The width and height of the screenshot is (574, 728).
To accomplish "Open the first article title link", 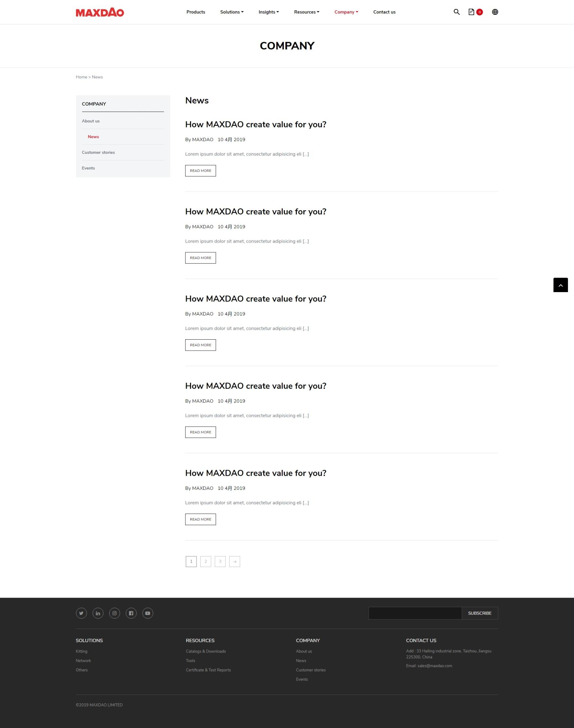I will (256, 125).
